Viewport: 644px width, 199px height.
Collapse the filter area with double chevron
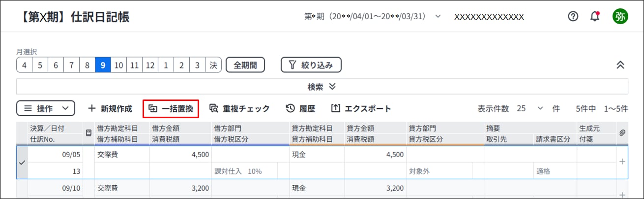620,65
